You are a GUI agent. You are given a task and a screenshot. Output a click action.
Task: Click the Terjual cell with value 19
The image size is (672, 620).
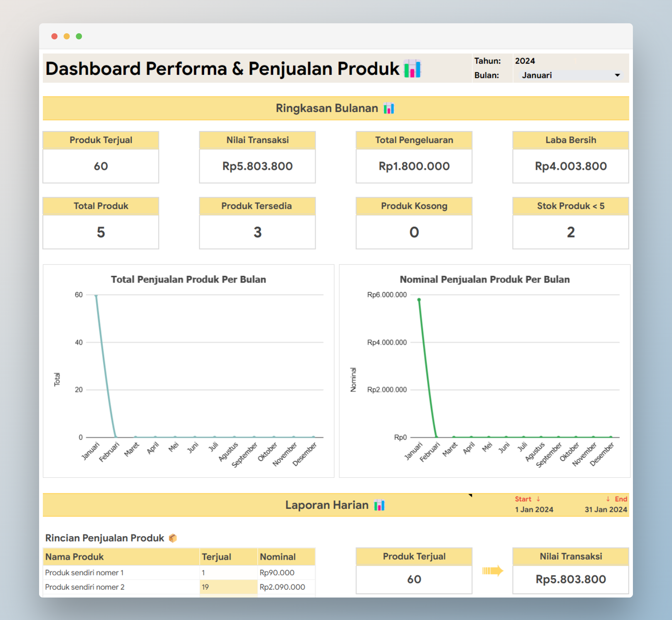click(x=229, y=587)
